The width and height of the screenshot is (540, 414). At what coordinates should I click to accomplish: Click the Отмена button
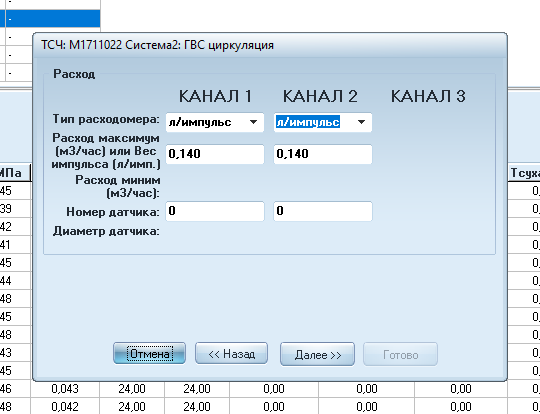coord(149,353)
